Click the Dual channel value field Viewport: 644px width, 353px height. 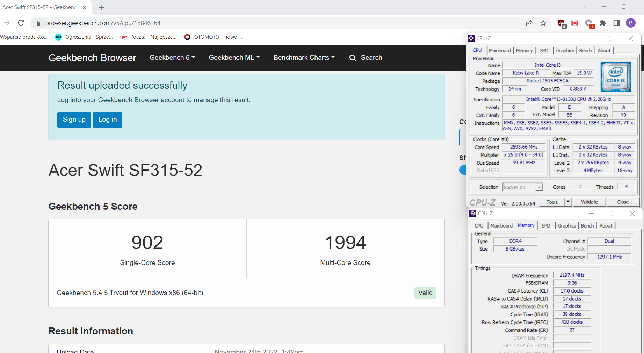pyautogui.click(x=609, y=241)
